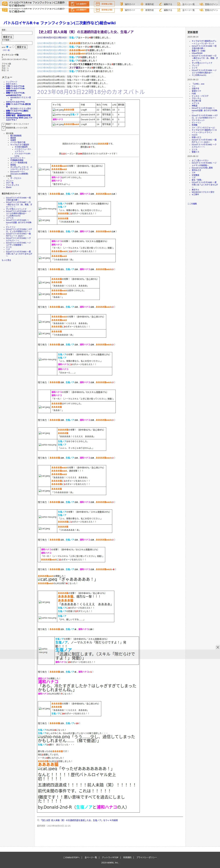Click magnifier icon beside ウィキ内検索 link
Viewport: 220px width, 868px height.
tap(38, 820)
